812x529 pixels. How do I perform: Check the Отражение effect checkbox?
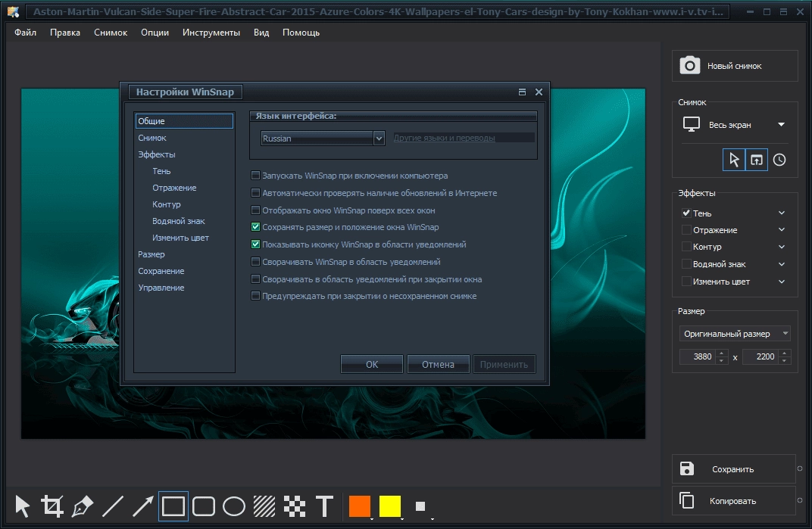[686, 230]
